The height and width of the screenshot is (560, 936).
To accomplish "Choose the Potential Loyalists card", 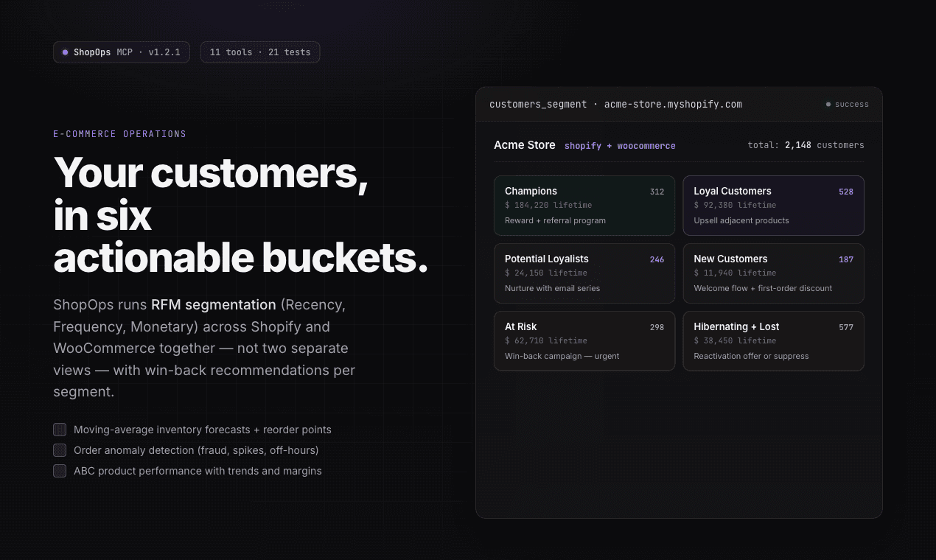I will [x=584, y=273].
